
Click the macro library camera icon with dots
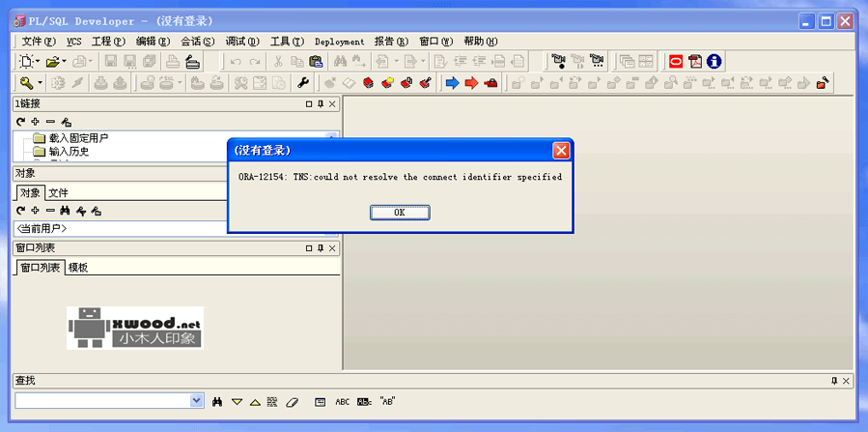596,61
